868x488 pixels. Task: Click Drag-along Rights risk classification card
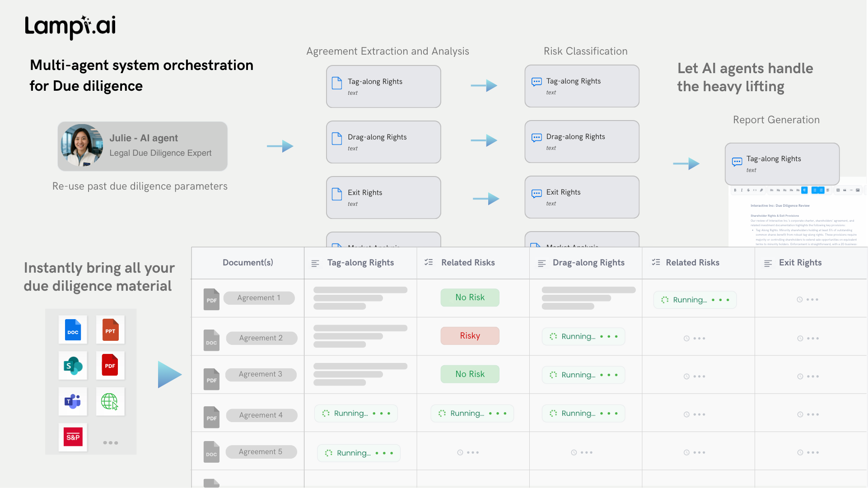[582, 141]
